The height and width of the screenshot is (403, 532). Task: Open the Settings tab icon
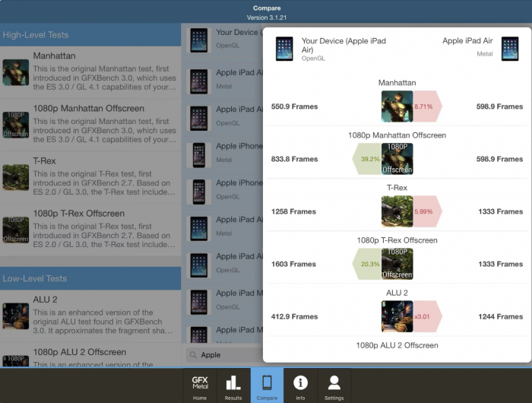point(334,386)
